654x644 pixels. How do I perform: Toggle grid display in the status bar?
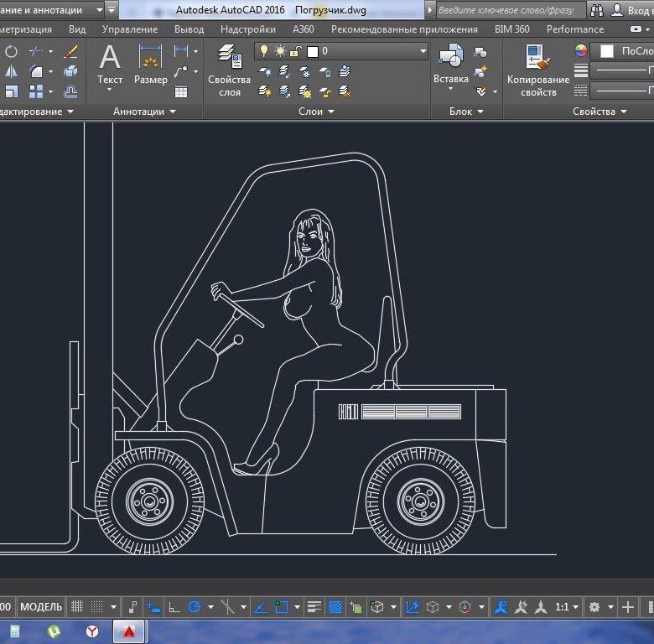click(x=76, y=606)
